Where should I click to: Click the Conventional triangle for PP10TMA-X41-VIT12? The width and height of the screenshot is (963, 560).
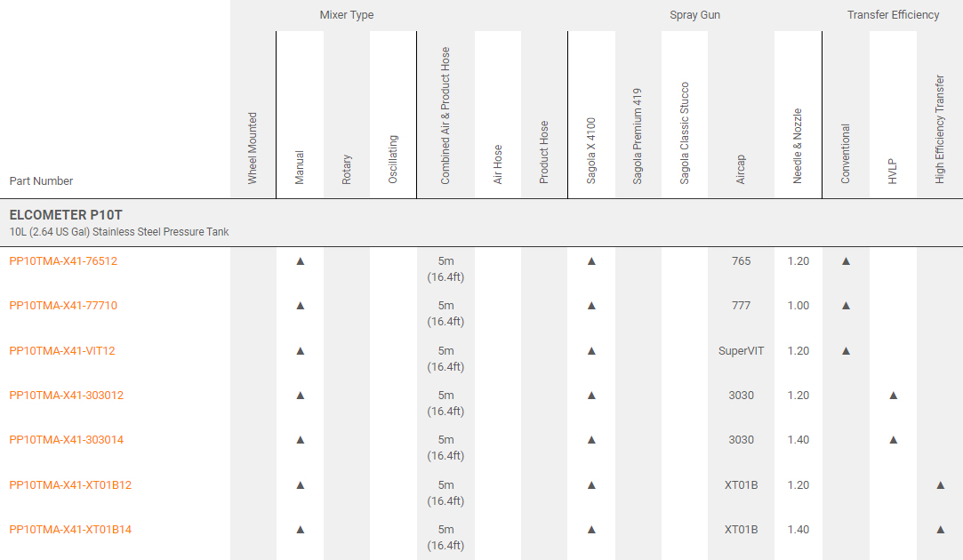846,350
